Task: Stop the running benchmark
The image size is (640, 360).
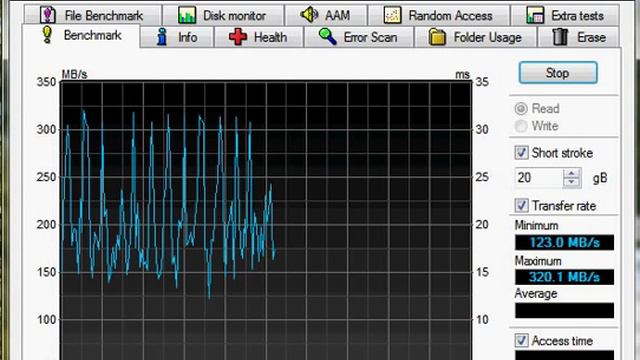Action: tap(558, 73)
